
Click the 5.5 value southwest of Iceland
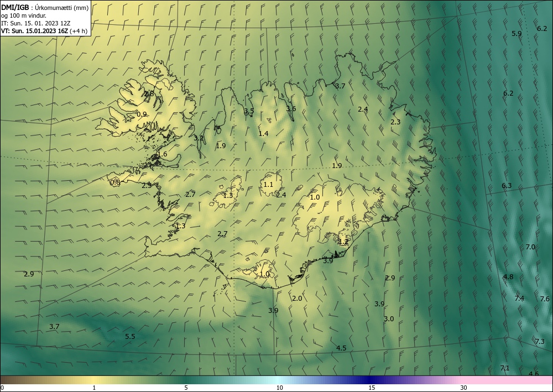[130, 336]
